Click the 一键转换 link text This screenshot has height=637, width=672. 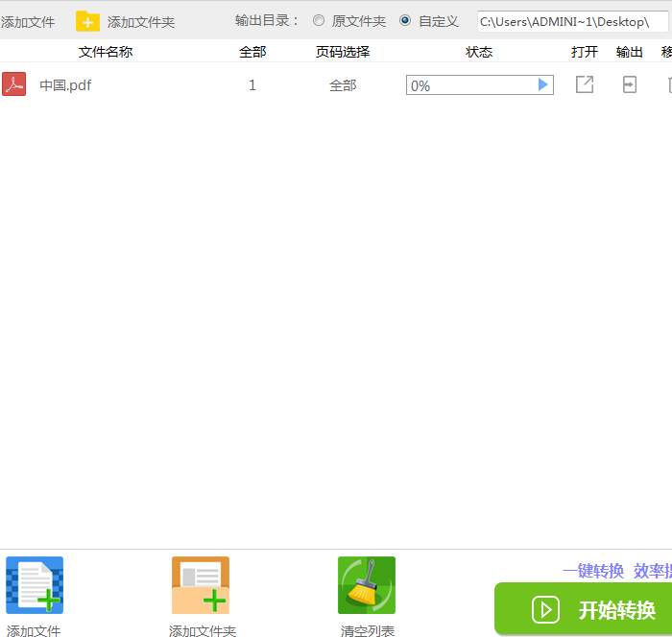coord(593,571)
